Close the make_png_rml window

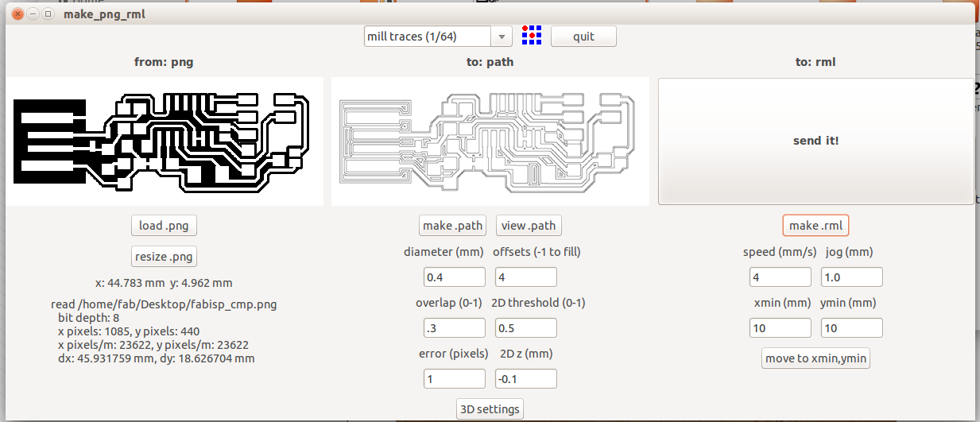[17, 14]
